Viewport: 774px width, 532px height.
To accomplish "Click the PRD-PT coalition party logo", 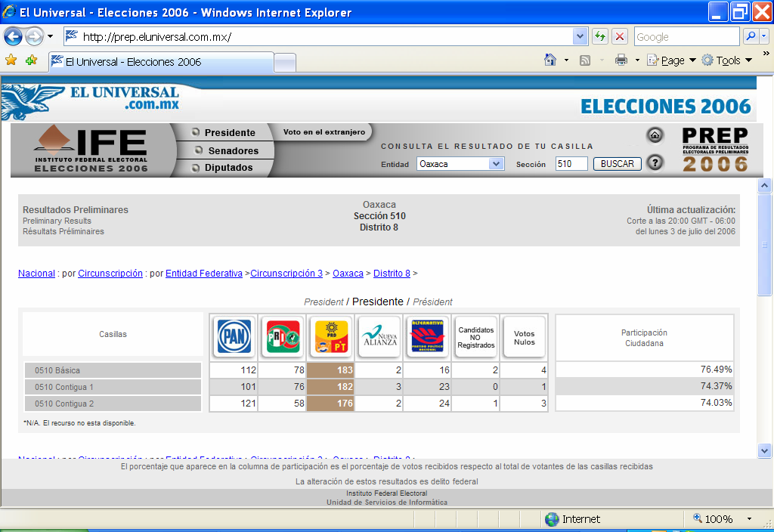I will click(331, 336).
